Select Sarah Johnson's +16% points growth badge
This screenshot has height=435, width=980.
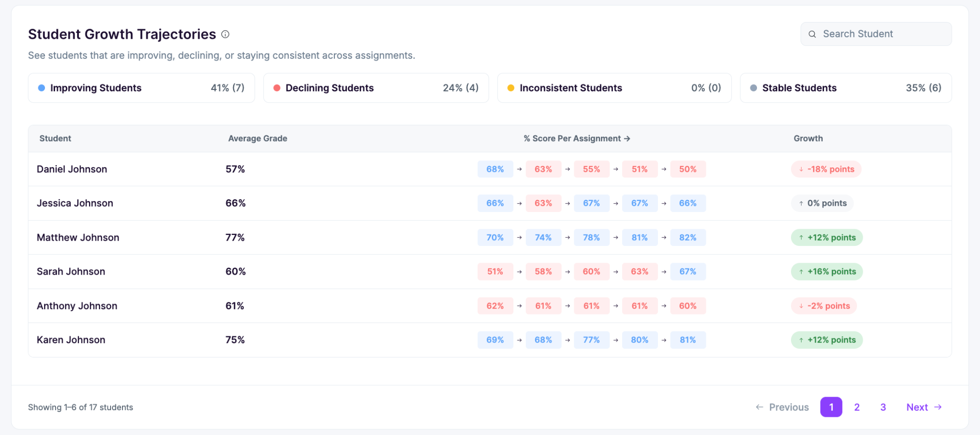(x=827, y=272)
